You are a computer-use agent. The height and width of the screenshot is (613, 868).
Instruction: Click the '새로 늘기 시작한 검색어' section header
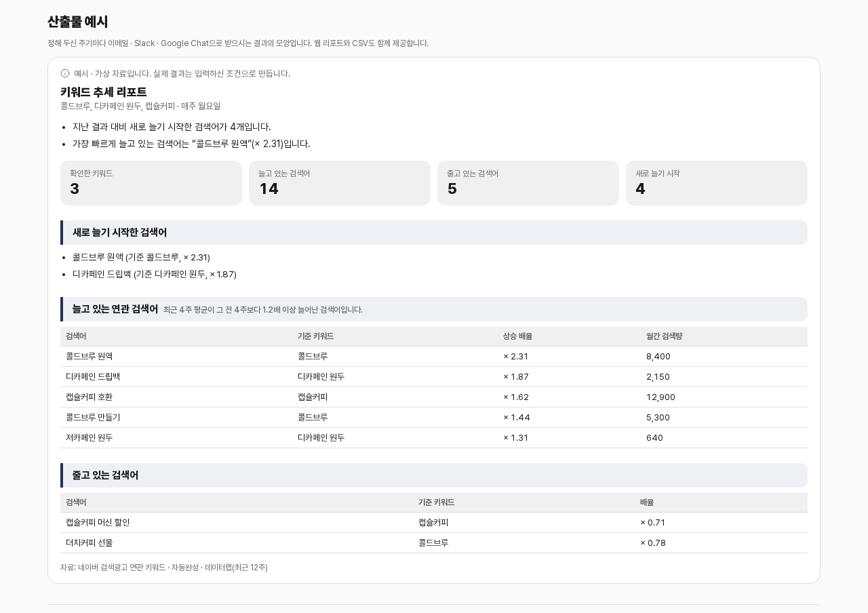tap(434, 233)
